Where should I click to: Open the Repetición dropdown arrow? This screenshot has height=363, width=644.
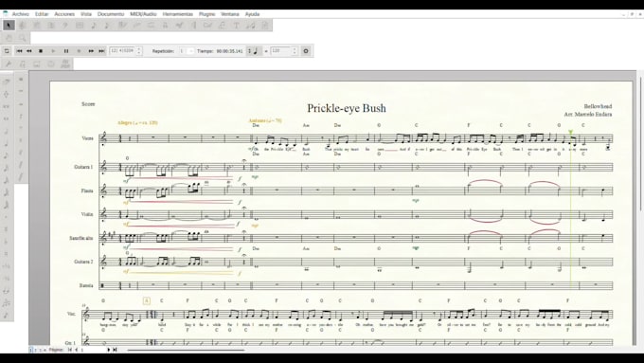pos(190,51)
